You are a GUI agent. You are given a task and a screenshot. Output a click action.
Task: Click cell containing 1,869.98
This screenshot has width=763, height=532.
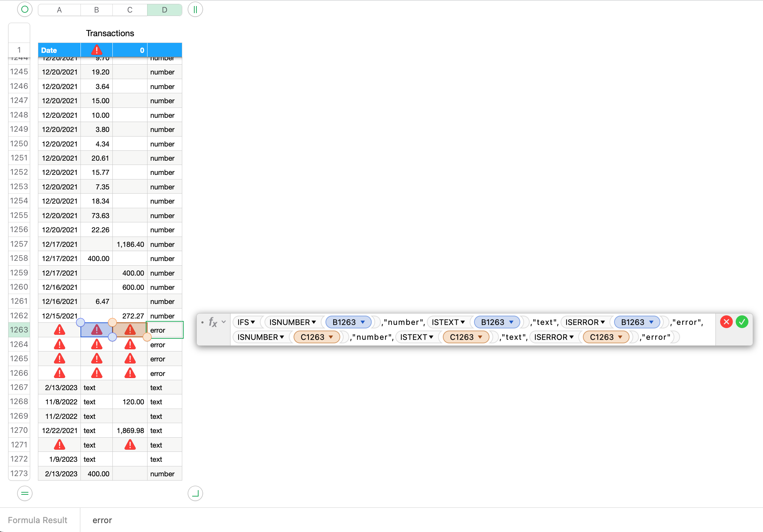130,431
